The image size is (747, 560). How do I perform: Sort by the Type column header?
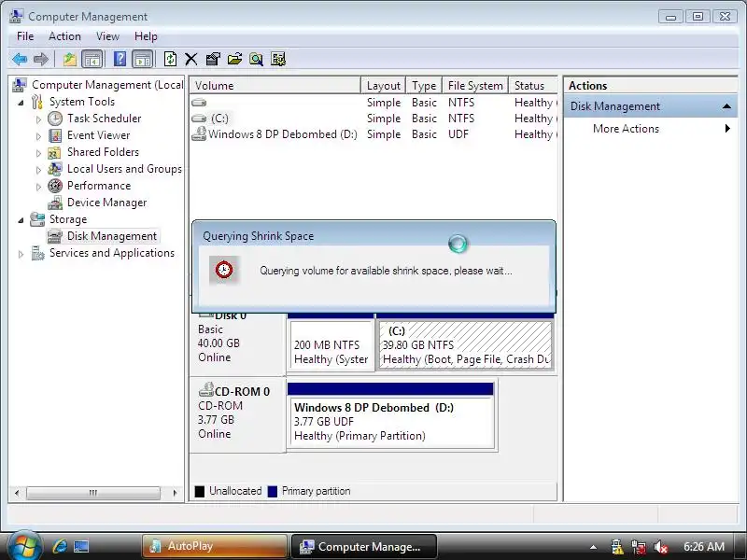(424, 86)
